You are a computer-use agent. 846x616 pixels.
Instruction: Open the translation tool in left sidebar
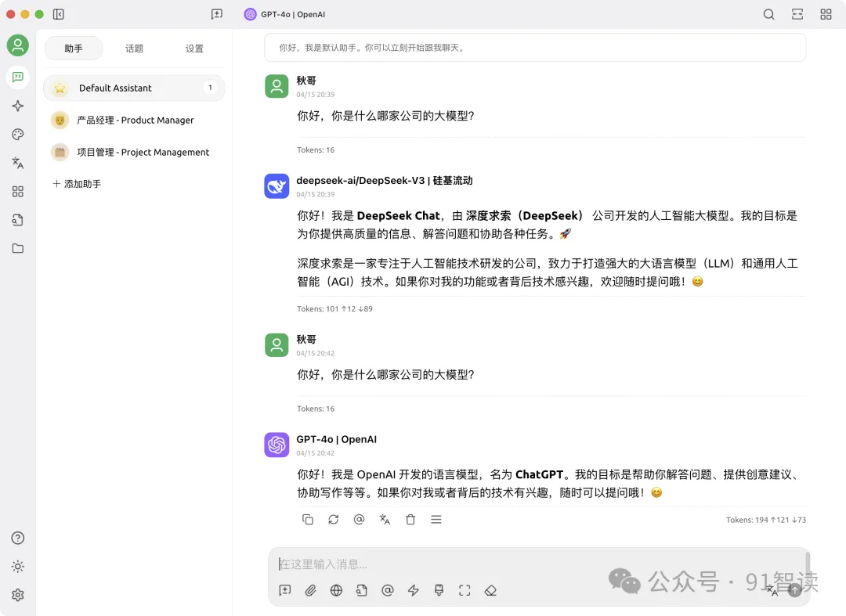point(17,162)
